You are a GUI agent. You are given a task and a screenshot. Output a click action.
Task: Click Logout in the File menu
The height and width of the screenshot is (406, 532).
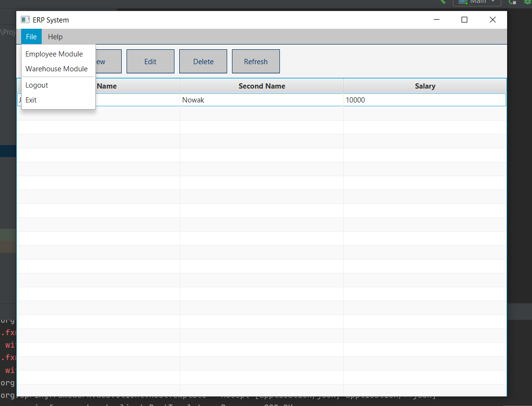(36, 85)
